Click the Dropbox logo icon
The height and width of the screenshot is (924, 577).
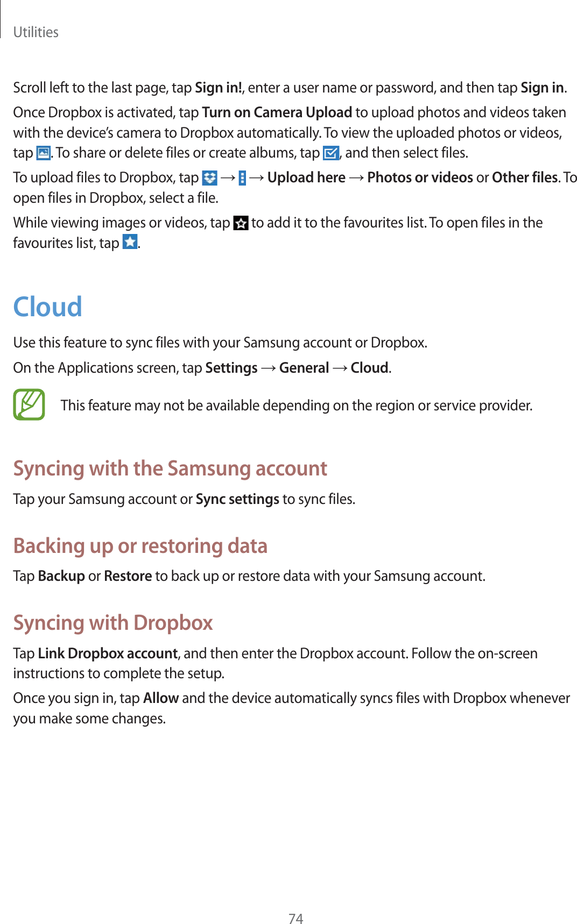[x=209, y=178]
